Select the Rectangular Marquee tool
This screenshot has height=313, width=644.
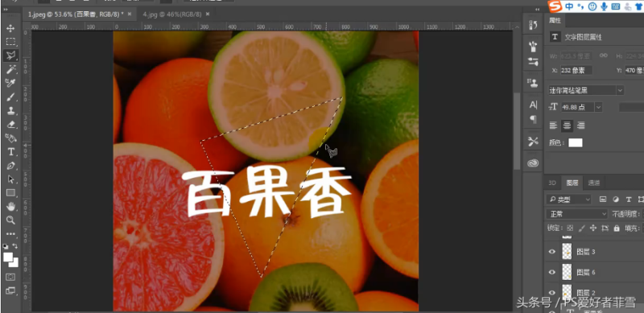click(x=10, y=42)
